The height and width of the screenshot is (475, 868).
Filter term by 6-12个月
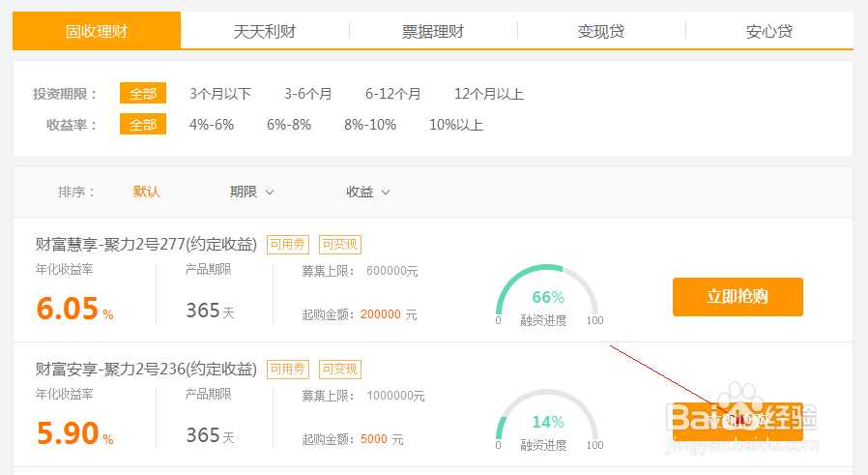(x=393, y=94)
